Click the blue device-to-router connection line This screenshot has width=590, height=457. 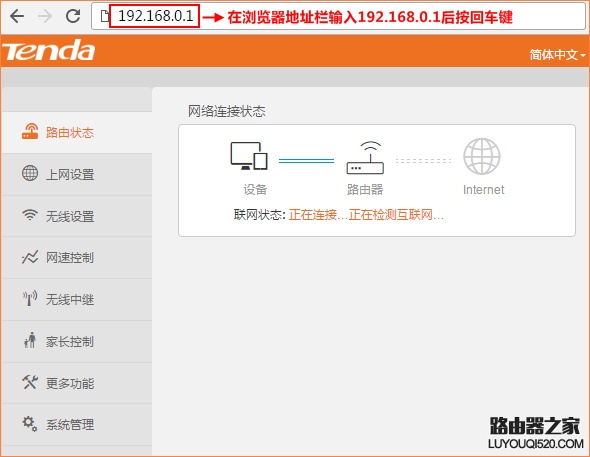[306, 161]
